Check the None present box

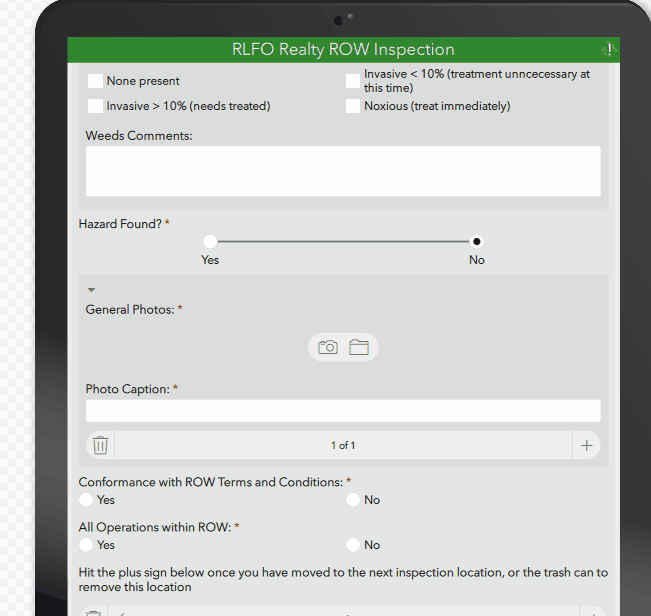coord(95,81)
